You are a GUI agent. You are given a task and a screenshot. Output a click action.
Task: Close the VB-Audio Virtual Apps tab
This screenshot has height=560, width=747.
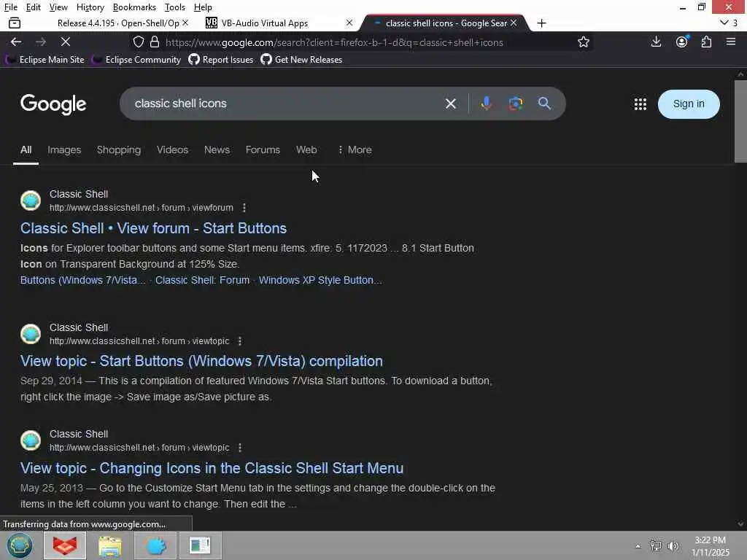tap(349, 23)
